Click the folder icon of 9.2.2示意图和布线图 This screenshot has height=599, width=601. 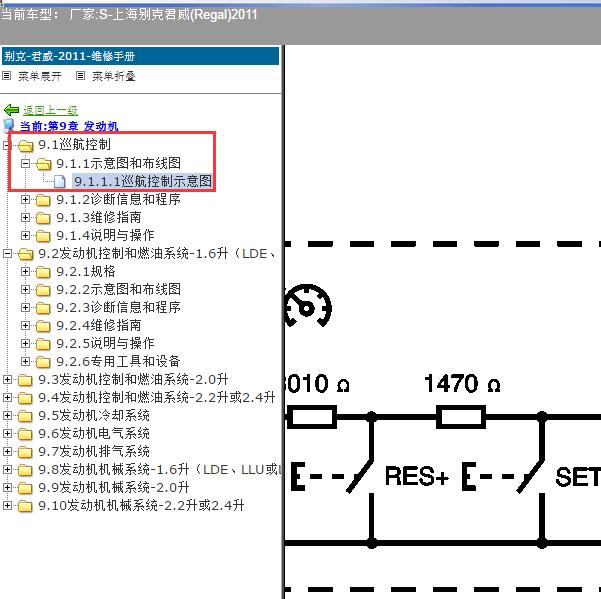point(43,289)
